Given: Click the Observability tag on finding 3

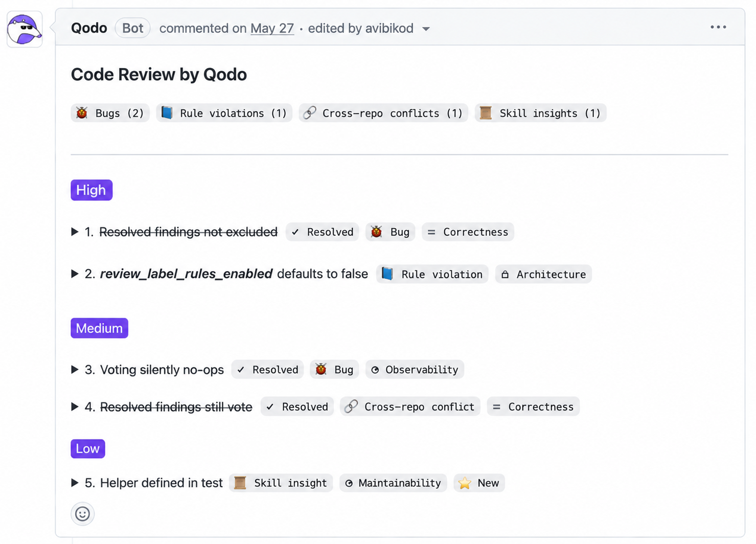Looking at the screenshot, I should (415, 370).
